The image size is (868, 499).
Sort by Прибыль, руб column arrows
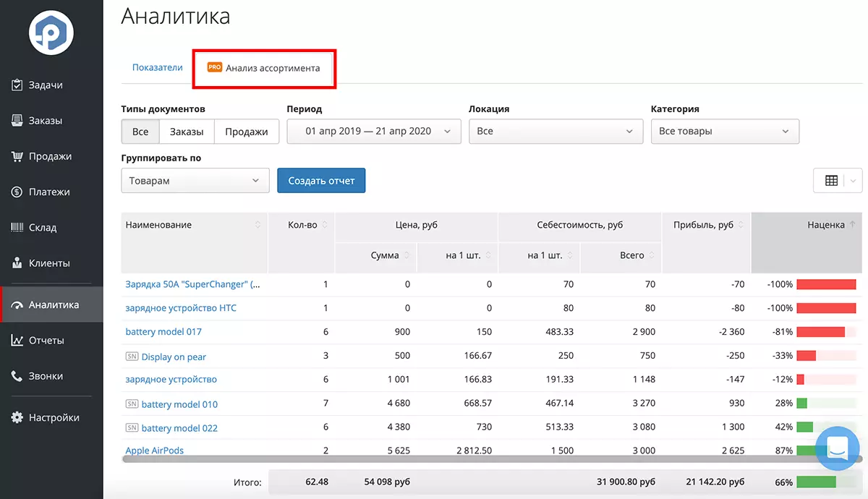tap(741, 225)
